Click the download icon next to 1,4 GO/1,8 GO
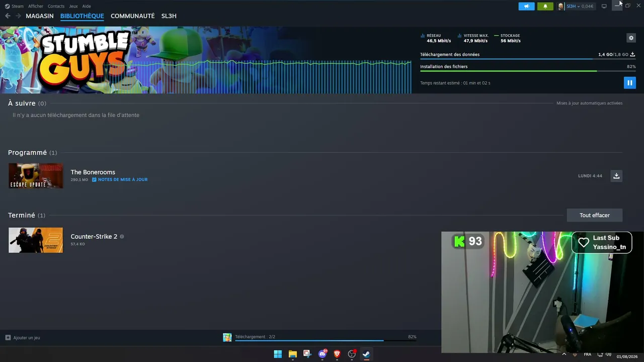The image size is (644, 362). (633, 54)
